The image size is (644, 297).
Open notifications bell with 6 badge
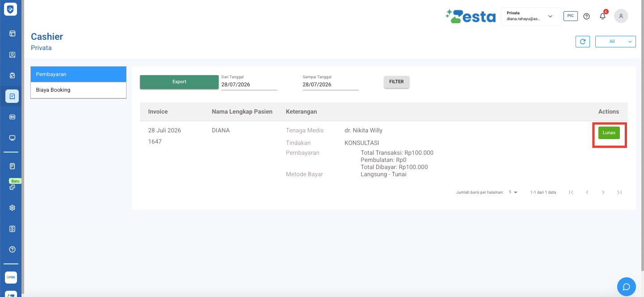tap(603, 16)
